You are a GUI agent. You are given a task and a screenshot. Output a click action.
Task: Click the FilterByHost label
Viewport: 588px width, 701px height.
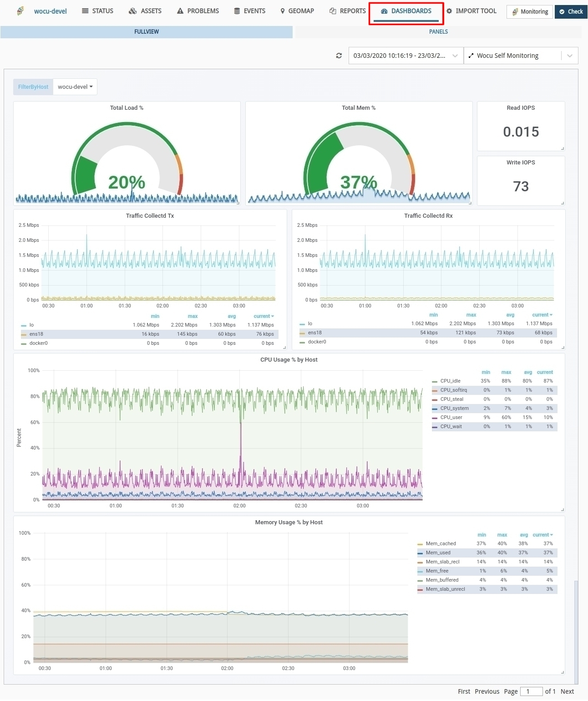point(33,87)
